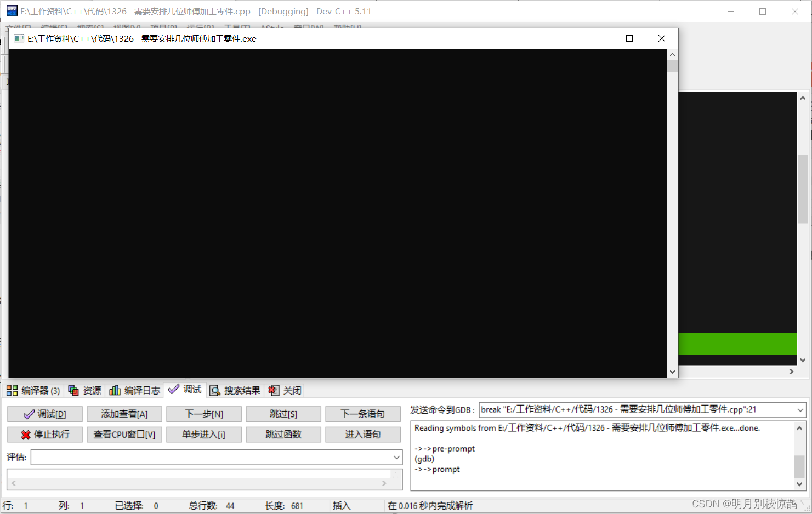
Task: Click the 长度 681 status text
Action: (x=284, y=506)
